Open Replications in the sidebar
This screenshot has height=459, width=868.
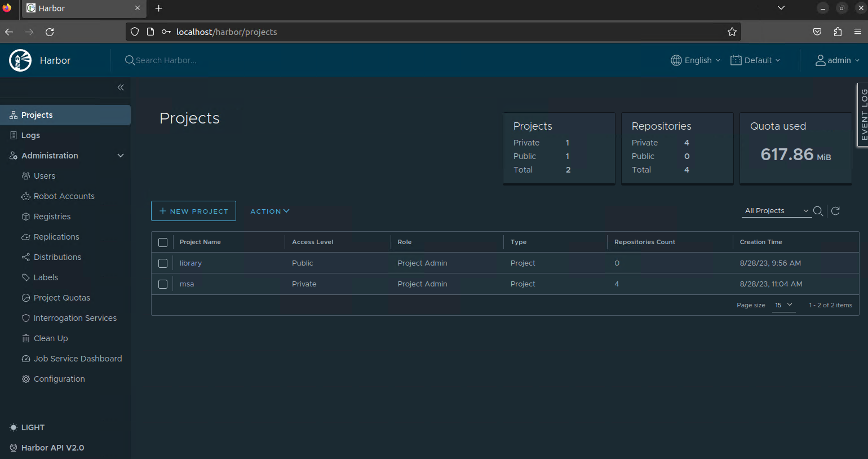56,237
